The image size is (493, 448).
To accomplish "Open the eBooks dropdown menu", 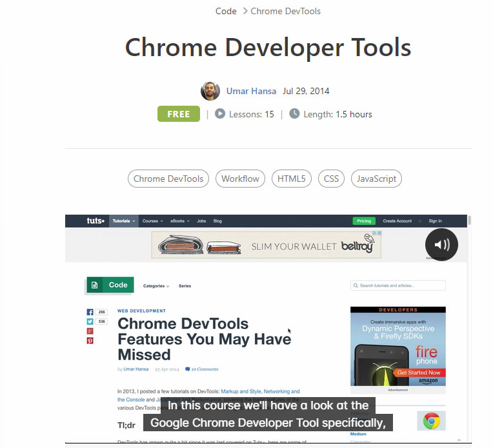I will (x=180, y=221).
